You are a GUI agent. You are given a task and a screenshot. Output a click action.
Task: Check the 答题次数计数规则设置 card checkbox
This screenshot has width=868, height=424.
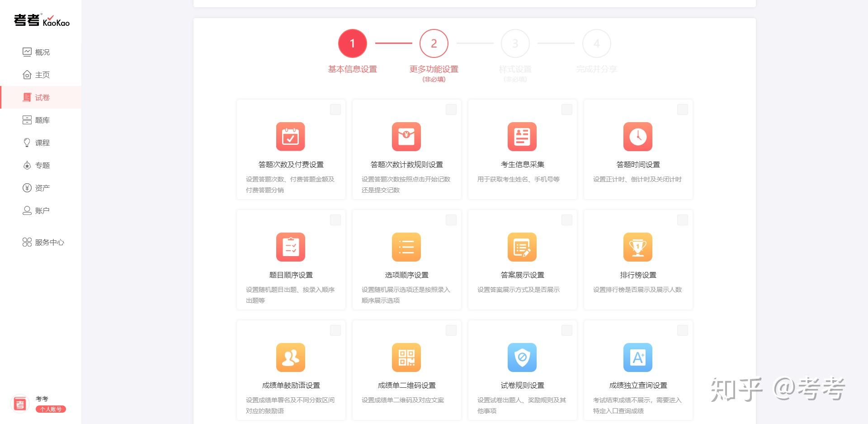[x=451, y=110]
